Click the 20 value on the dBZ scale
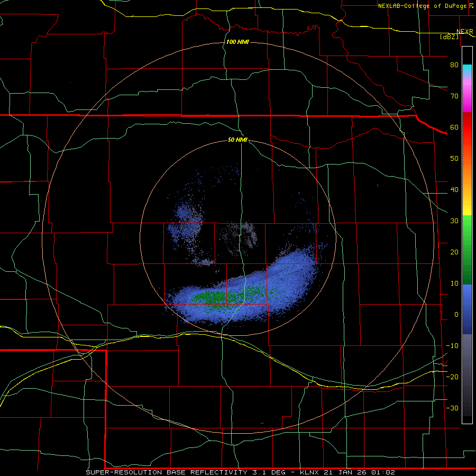476x476 pixels. point(454,252)
